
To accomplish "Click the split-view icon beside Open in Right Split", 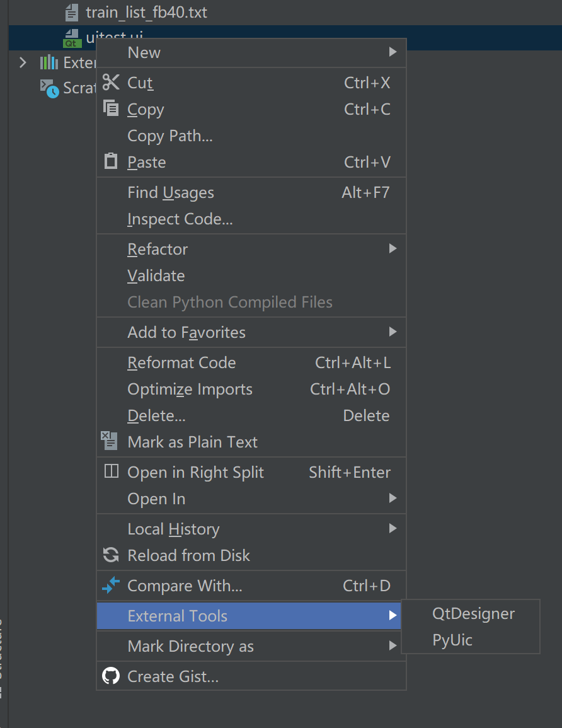I will pos(110,471).
